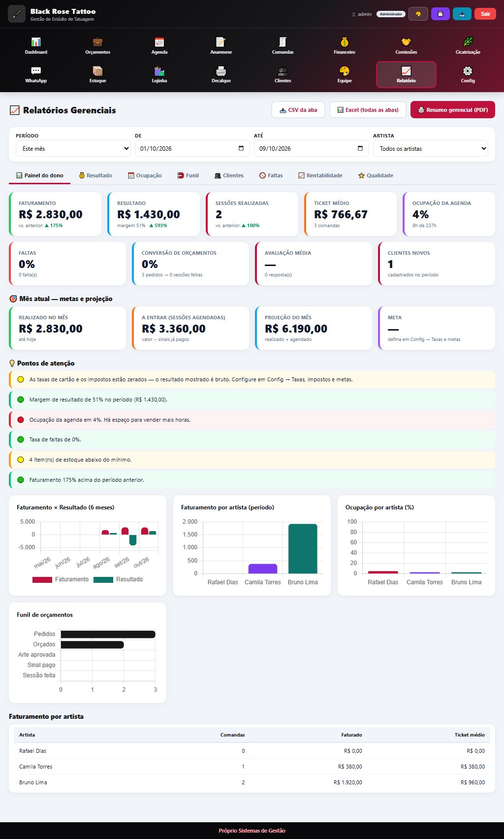Image resolution: width=504 pixels, height=839 pixels.
Task: Toggle the Resultado legend swatch in chart
Action: click(x=103, y=579)
